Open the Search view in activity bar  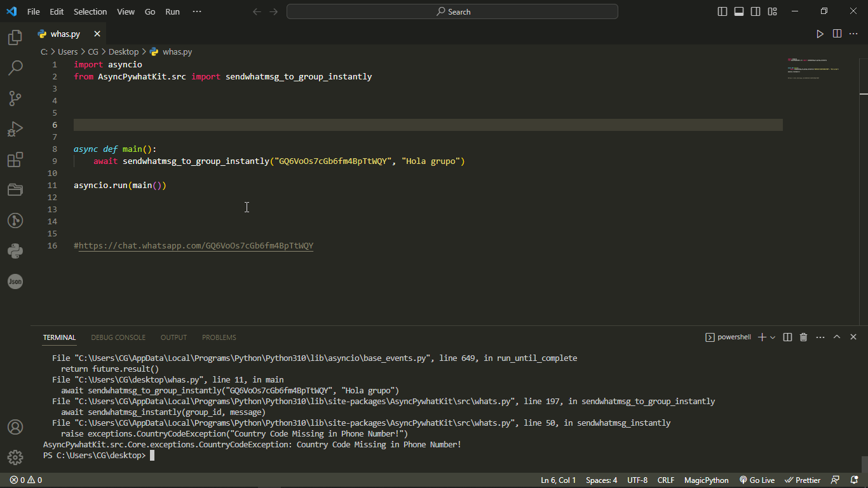(x=15, y=68)
